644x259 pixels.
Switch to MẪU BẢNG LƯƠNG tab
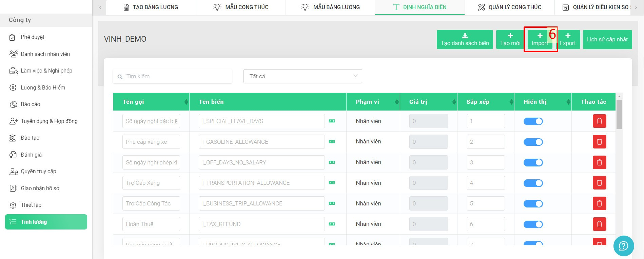tap(330, 7)
